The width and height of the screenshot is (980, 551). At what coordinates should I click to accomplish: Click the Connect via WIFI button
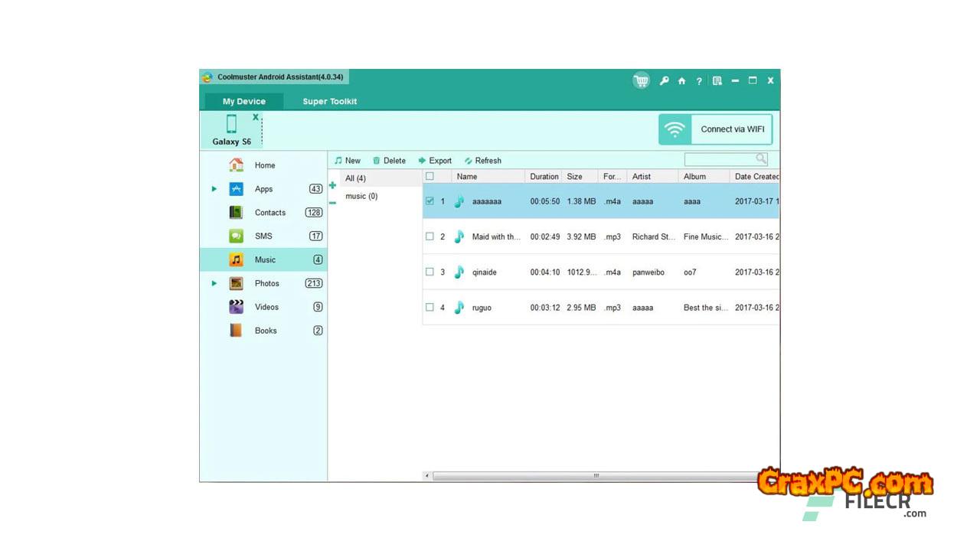715,129
